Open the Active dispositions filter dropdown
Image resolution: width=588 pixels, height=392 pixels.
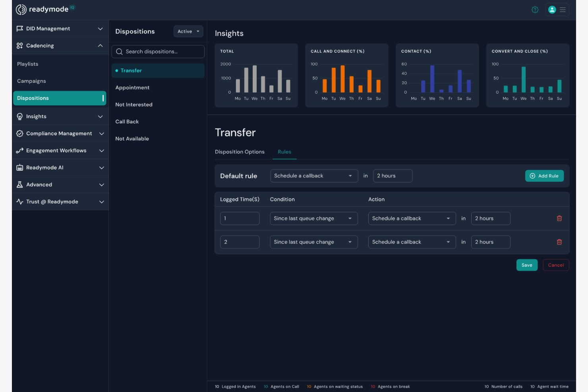188,31
